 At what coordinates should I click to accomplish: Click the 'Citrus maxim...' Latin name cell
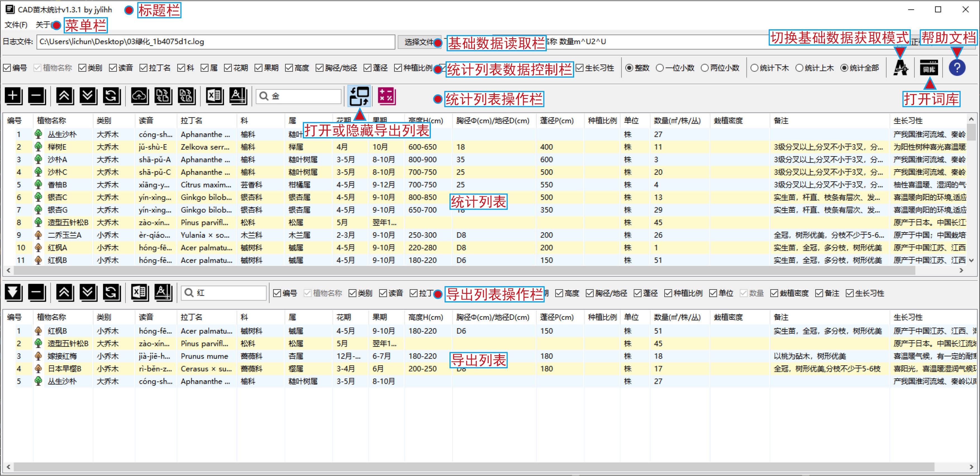click(x=206, y=184)
